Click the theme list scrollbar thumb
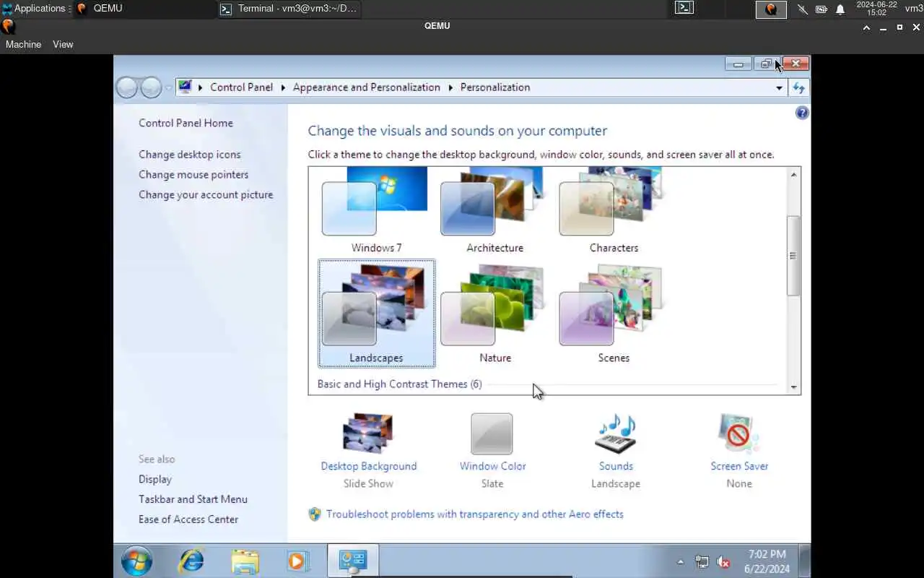This screenshot has height=578, width=924. [793, 255]
